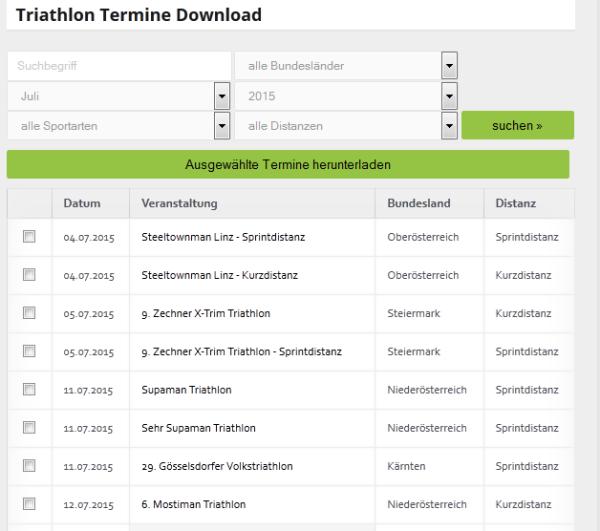Click the date 12.07.2015
This screenshot has width=600, height=531.
[x=88, y=505]
